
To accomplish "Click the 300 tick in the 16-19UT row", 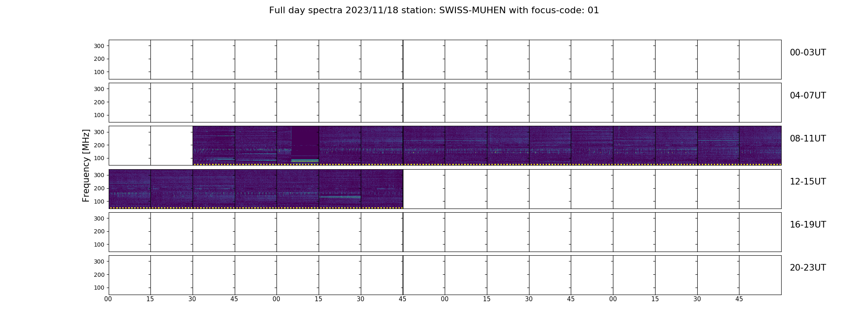I will tap(99, 218).
